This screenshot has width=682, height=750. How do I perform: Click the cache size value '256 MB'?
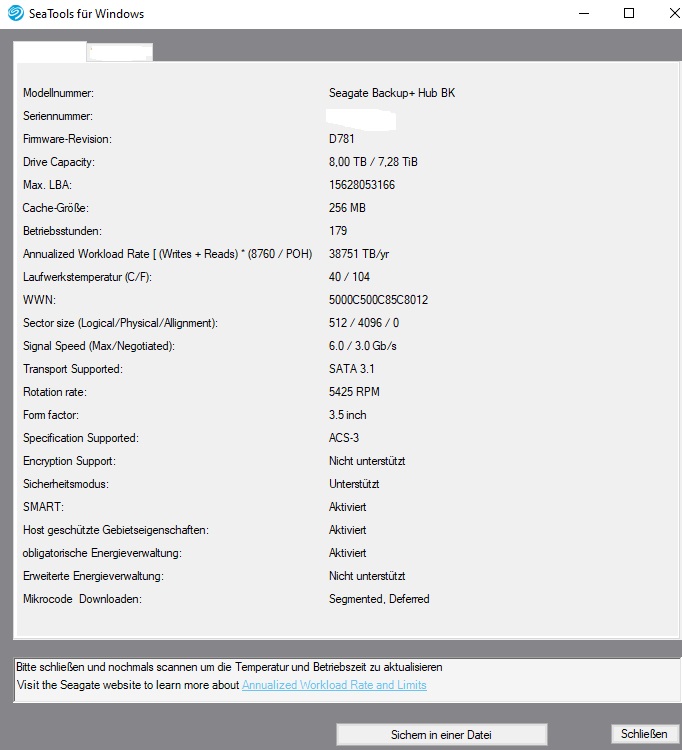pos(347,208)
